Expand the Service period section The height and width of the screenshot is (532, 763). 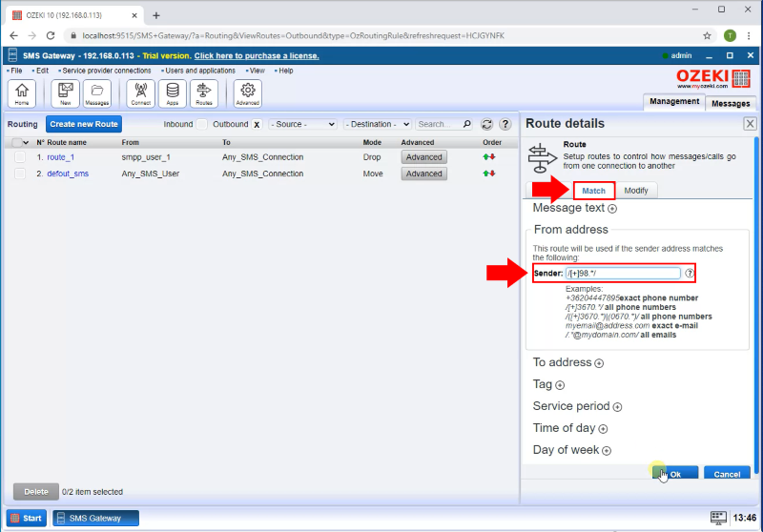[x=617, y=407]
